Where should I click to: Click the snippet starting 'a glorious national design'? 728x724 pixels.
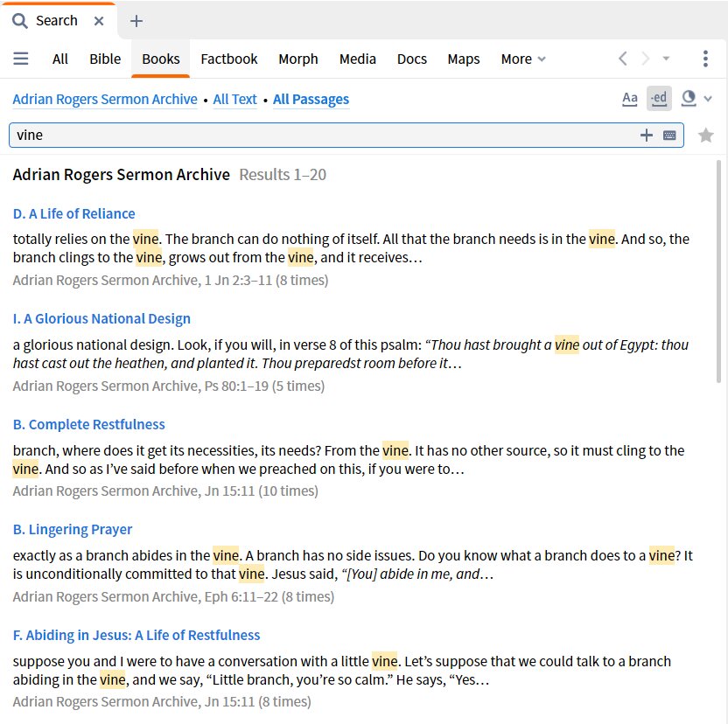click(351, 353)
